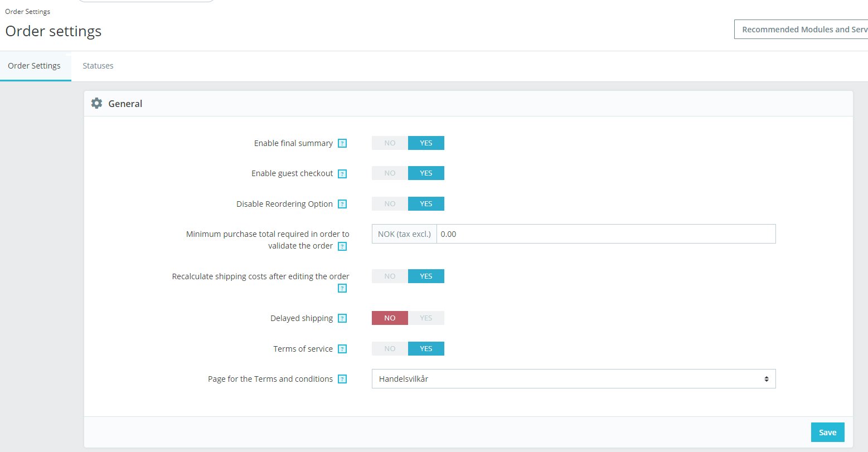Set Delayed shipping to YES
Viewport: 868px width, 452px height.
(426, 318)
